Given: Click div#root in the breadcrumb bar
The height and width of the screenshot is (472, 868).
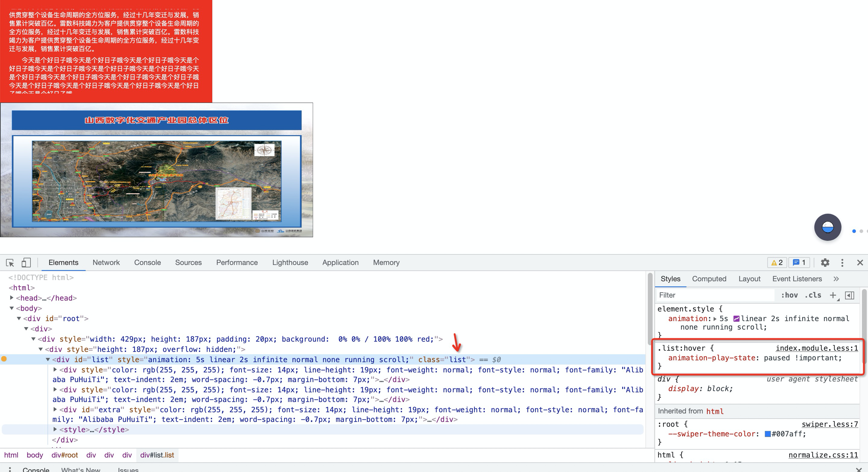Looking at the screenshot, I should (64, 455).
